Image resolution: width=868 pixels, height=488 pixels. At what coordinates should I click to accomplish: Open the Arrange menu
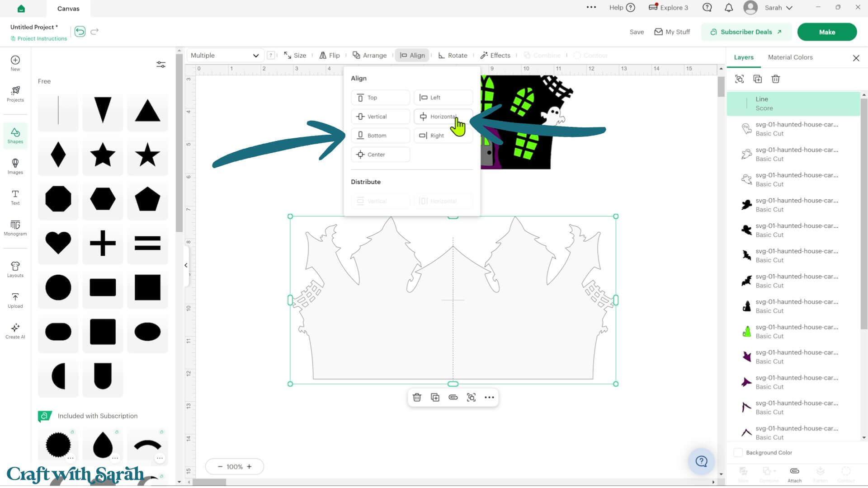pos(369,55)
